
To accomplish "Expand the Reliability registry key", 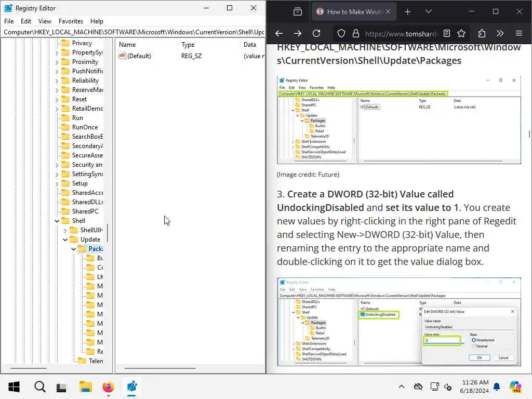I will 57,81.
